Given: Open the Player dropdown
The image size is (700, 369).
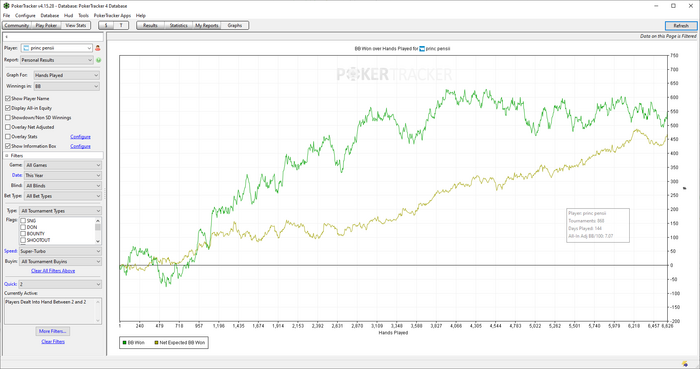Looking at the screenshot, I should (57, 48).
